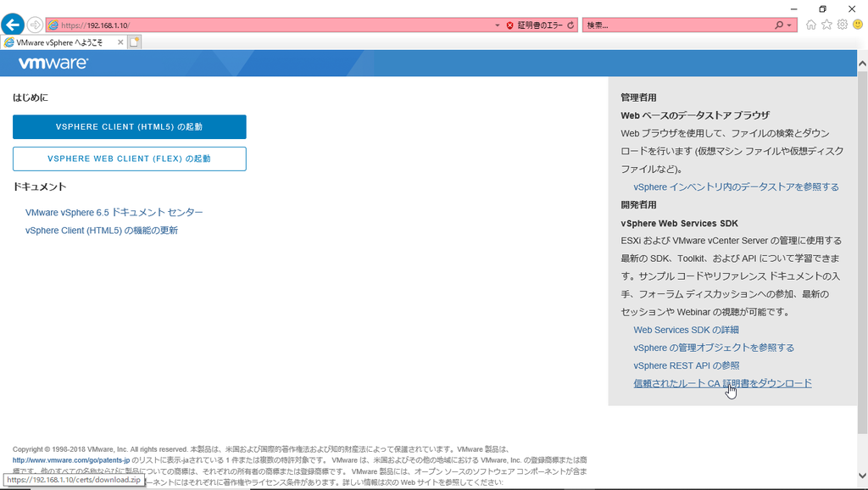Screen dimensions: 868x490
Task: Open the 証明書のエラー certificate warning
Action: click(534, 25)
